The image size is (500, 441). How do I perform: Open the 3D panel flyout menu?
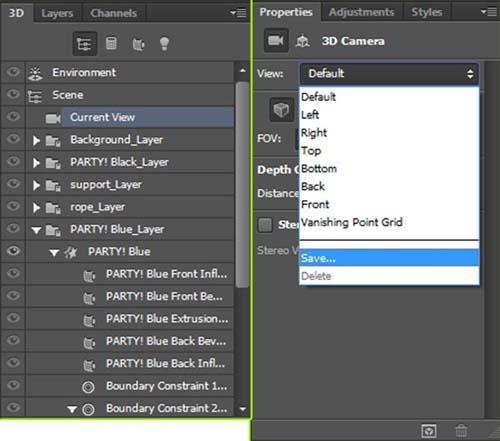click(238, 13)
